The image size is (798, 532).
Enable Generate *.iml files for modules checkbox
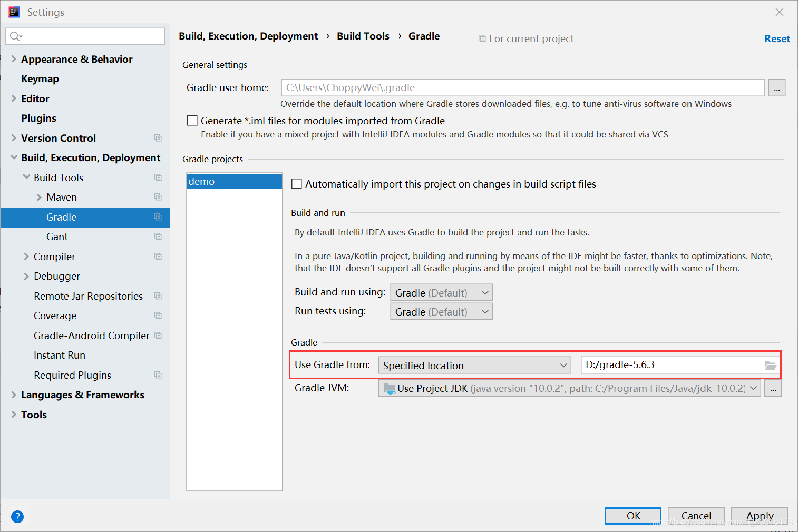click(x=192, y=121)
